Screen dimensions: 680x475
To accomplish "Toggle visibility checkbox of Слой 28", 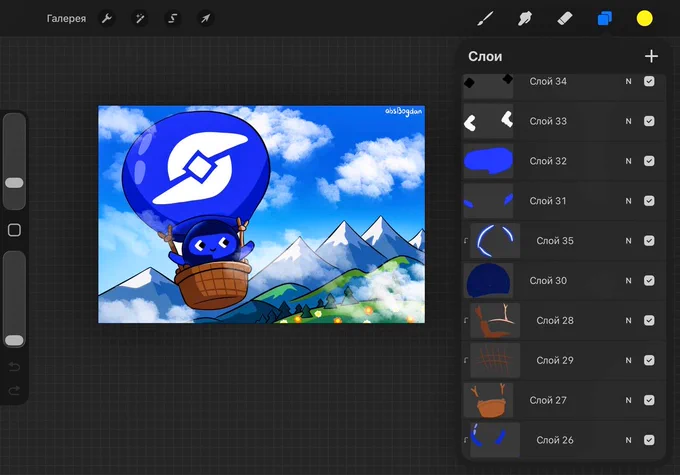I will pos(649,321).
